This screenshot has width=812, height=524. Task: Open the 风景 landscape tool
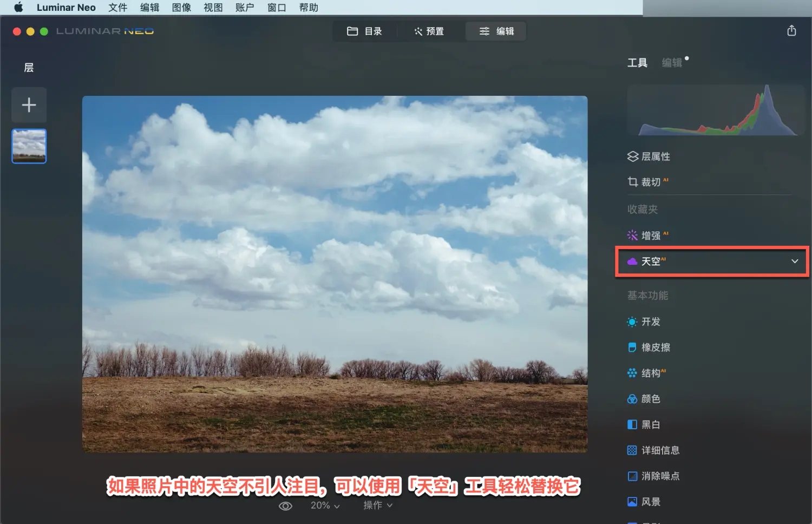point(651,502)
